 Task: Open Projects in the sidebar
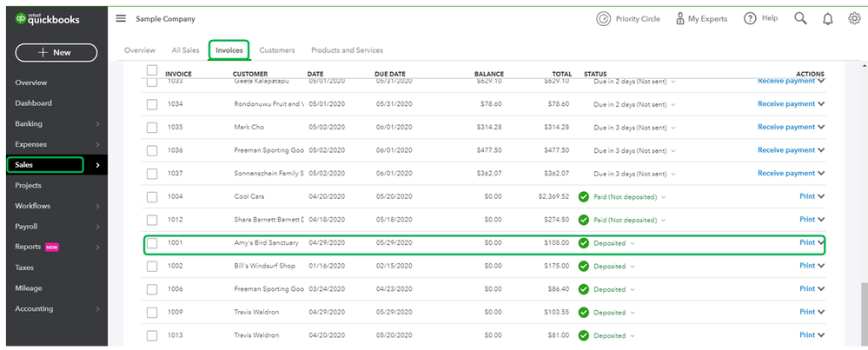(x=28, y=186)
